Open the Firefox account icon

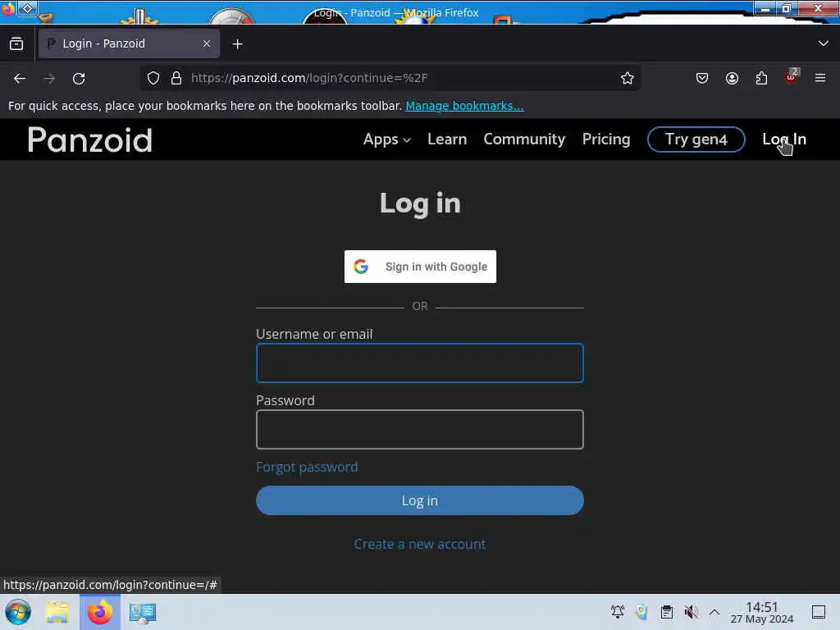click(732, 78)
